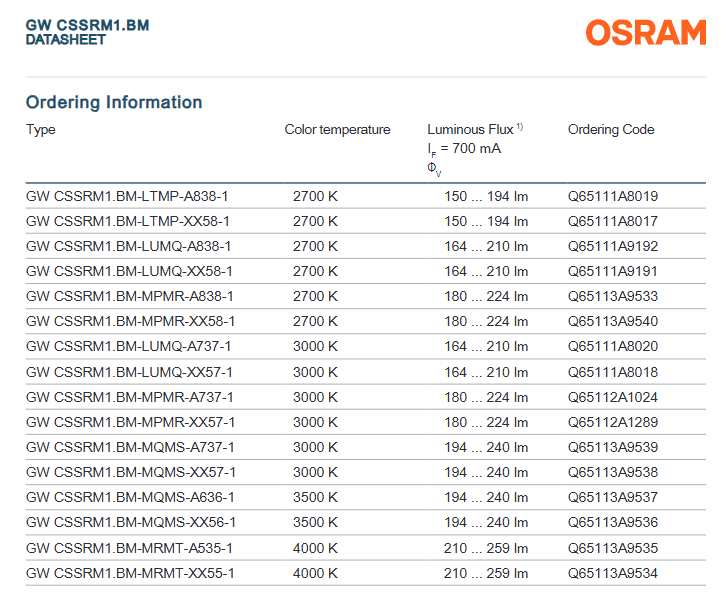Screen dimensions: 723x597
Task: Click ordering code Q65113A9536
Action: click(613, 522)
